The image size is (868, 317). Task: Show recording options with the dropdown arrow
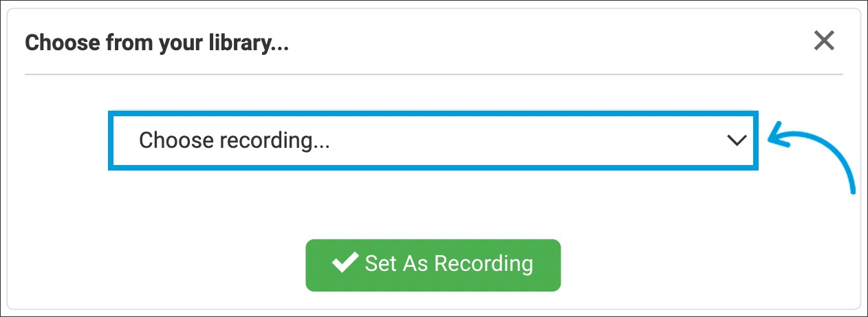click(736, 140)
